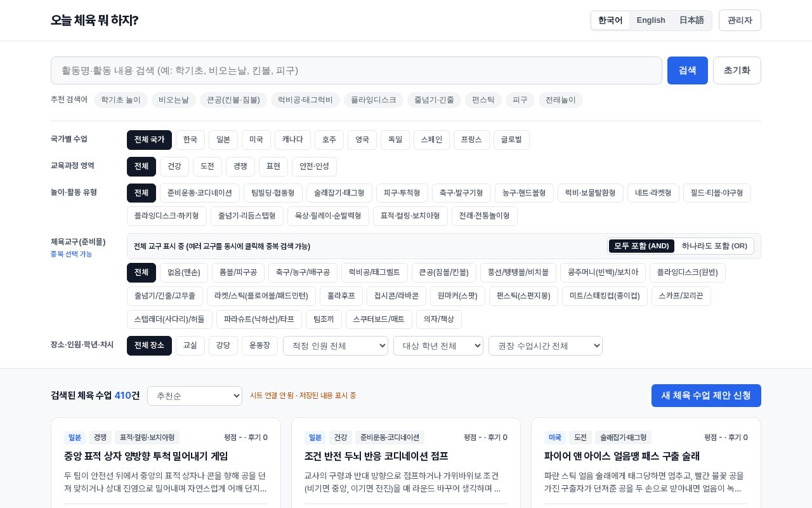
Task: Select curriculum area 건강
Action: [174, 166]
